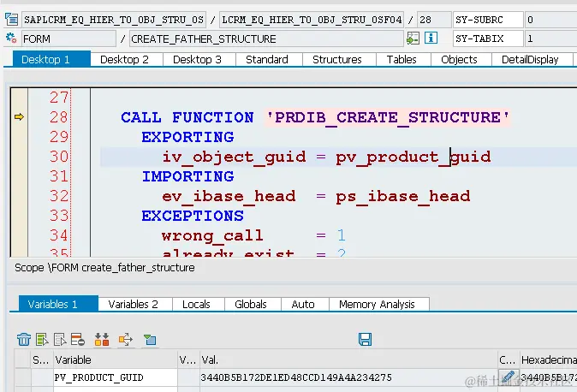Click the IMPORTING keyword on line 31
577x392 pixels.
click(x=187, y=176)
